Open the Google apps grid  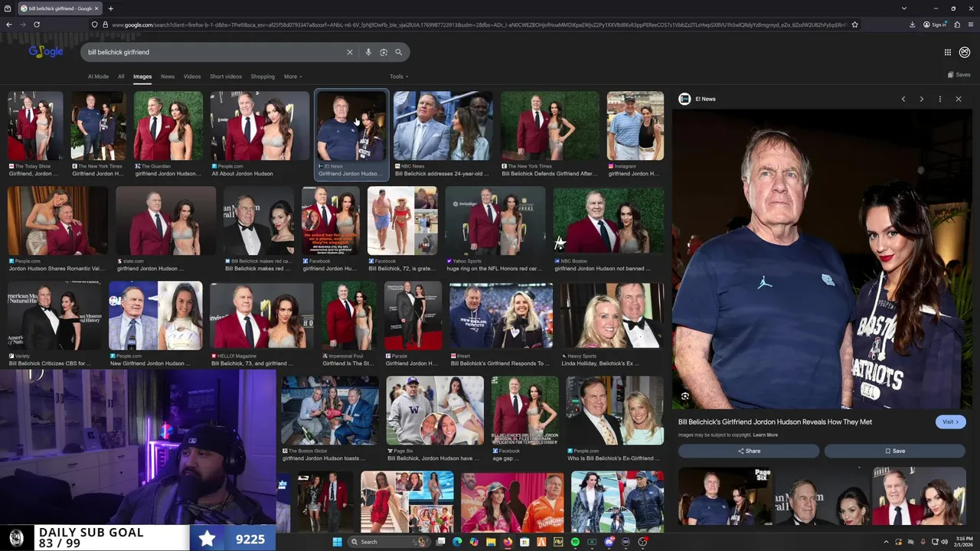click(x=947, y=52)
